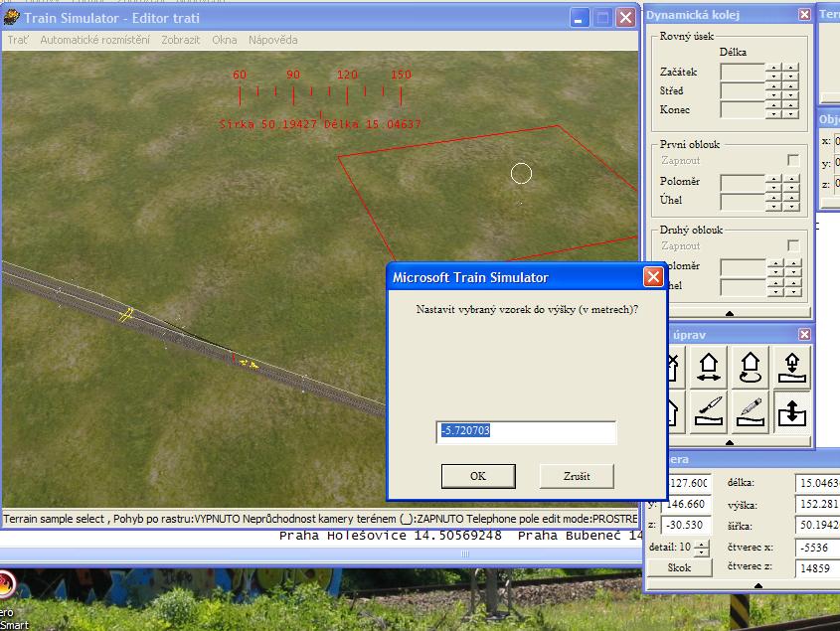The image size is (840, 631).
Task: Click OK to confirm height value
Action: (478, 476)
